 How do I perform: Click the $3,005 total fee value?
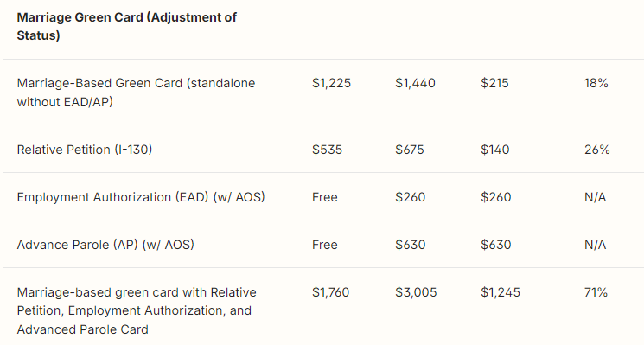tap(416, 292)
